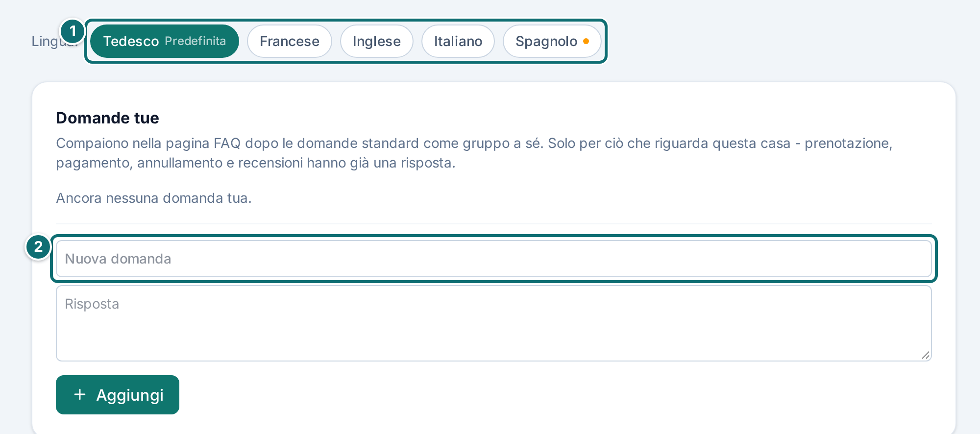Open the Italiano language tab
This screenshot has height=434, width=980.
(x=458, y=41)
